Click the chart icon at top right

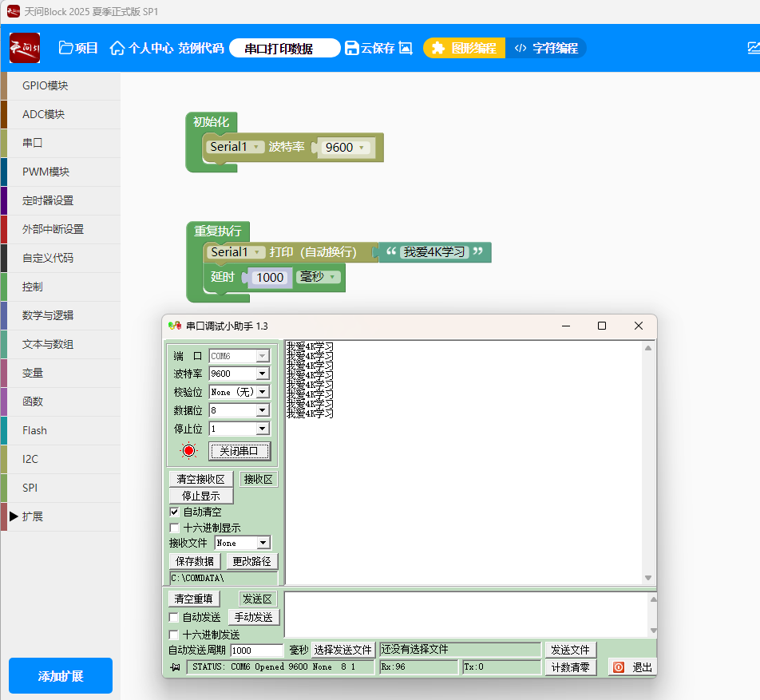pos(753,48)
